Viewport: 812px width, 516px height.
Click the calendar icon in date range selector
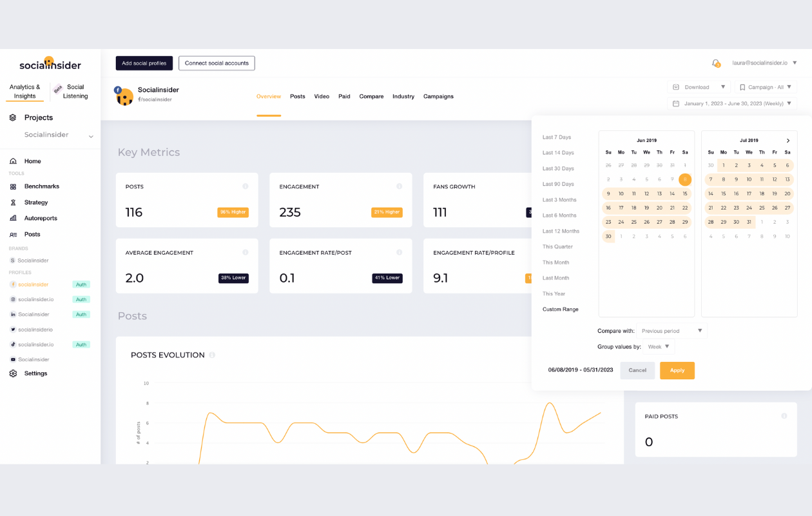(676, 103)
